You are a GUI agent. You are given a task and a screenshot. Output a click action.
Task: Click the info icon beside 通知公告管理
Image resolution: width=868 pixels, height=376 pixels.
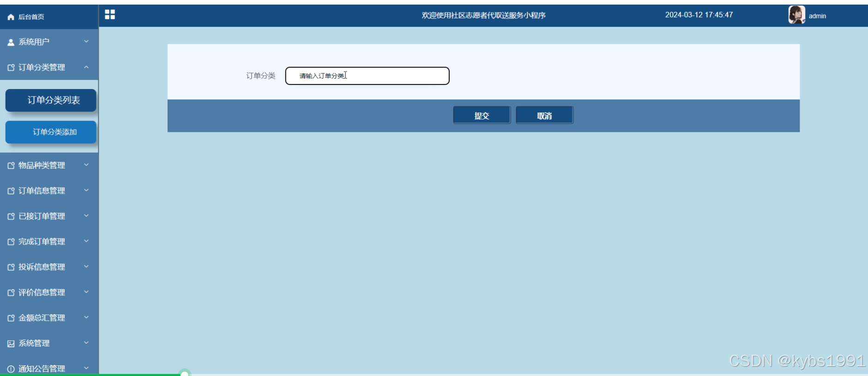[x=11, y=369]
